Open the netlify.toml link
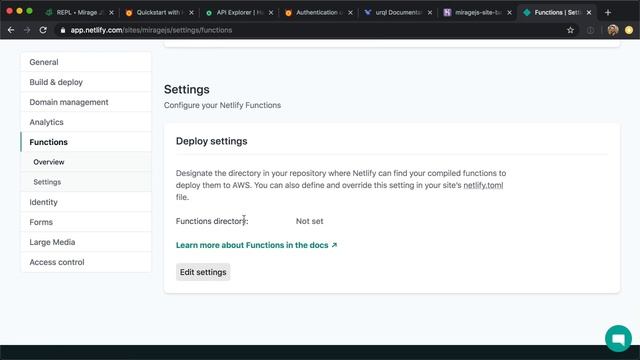 483,185
